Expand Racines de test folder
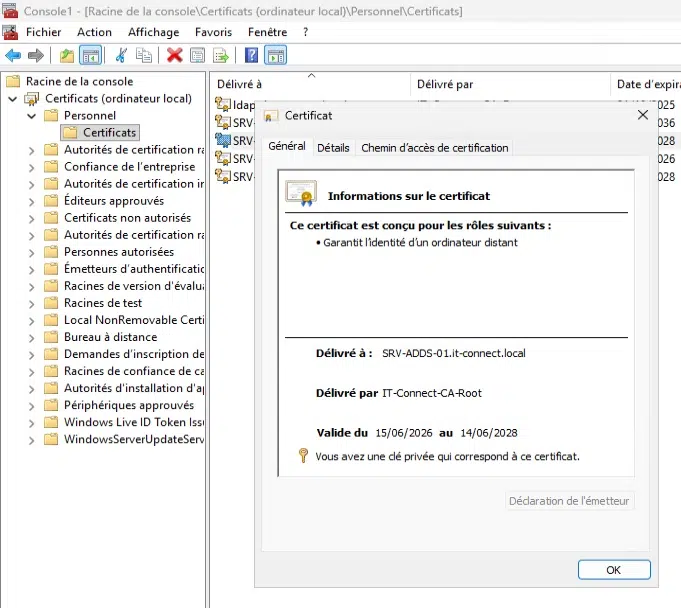The height and width of the screenshot is (608, 681). [31, 304]
